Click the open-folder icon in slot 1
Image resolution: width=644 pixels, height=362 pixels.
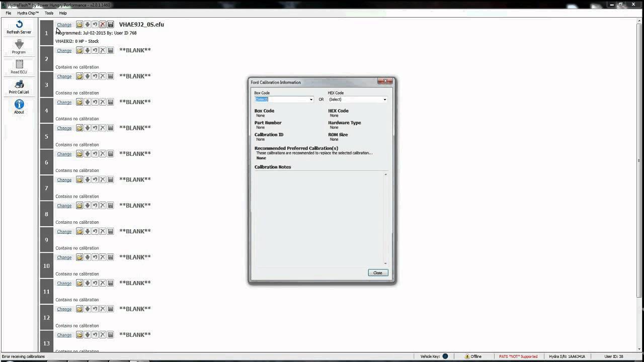pos(79,24)
